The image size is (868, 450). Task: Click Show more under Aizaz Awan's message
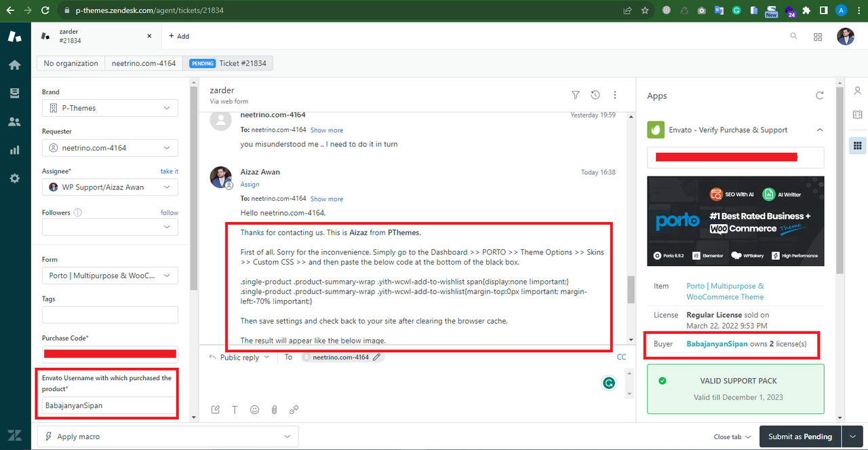(x=327, y=199)
